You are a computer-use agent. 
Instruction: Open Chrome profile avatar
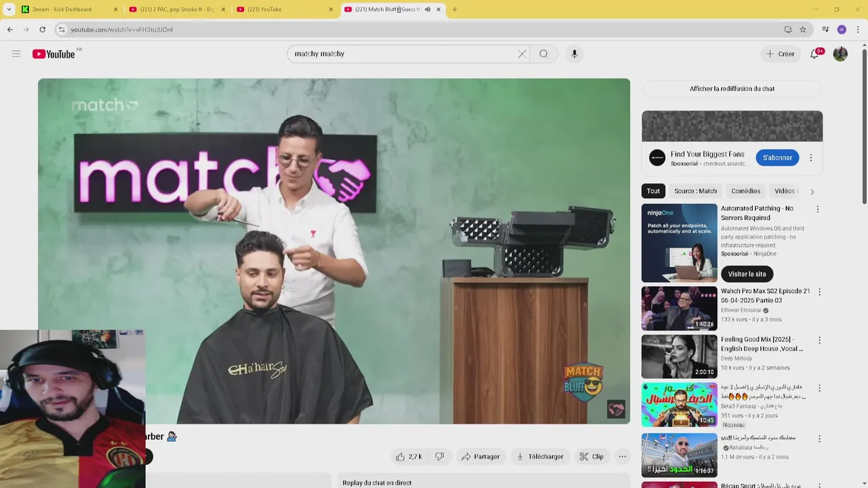pyautogui.click(x=842, y=30)
